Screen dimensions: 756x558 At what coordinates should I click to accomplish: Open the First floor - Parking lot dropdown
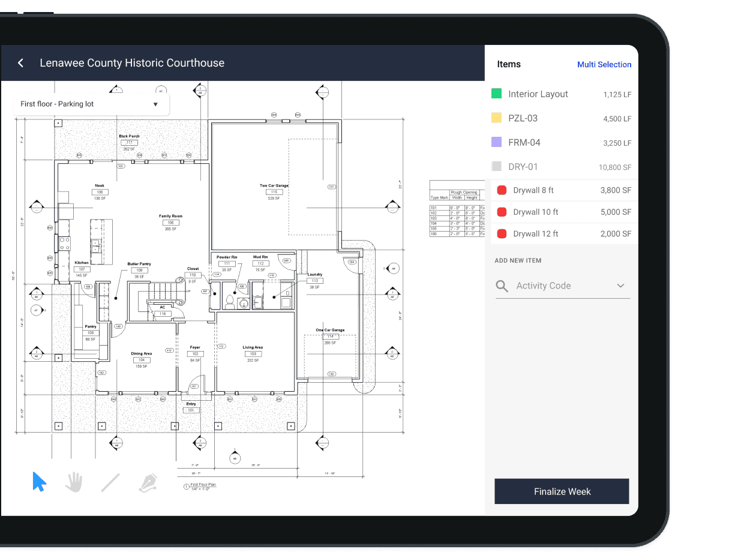91,104
